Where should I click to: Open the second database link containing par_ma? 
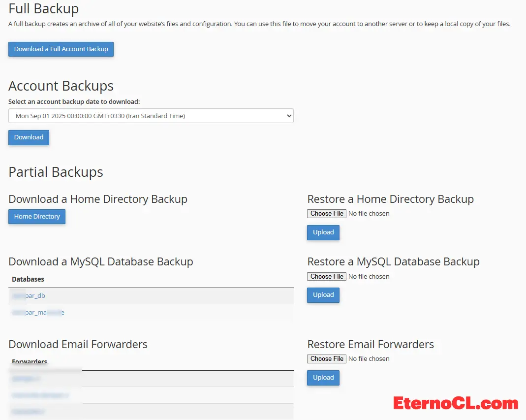tap(38, 313)
